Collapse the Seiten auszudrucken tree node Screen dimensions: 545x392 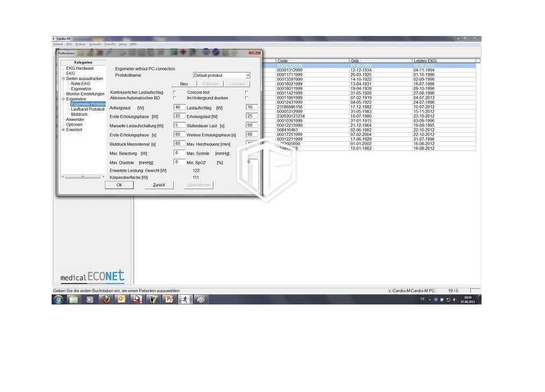(x=63, y=78)
